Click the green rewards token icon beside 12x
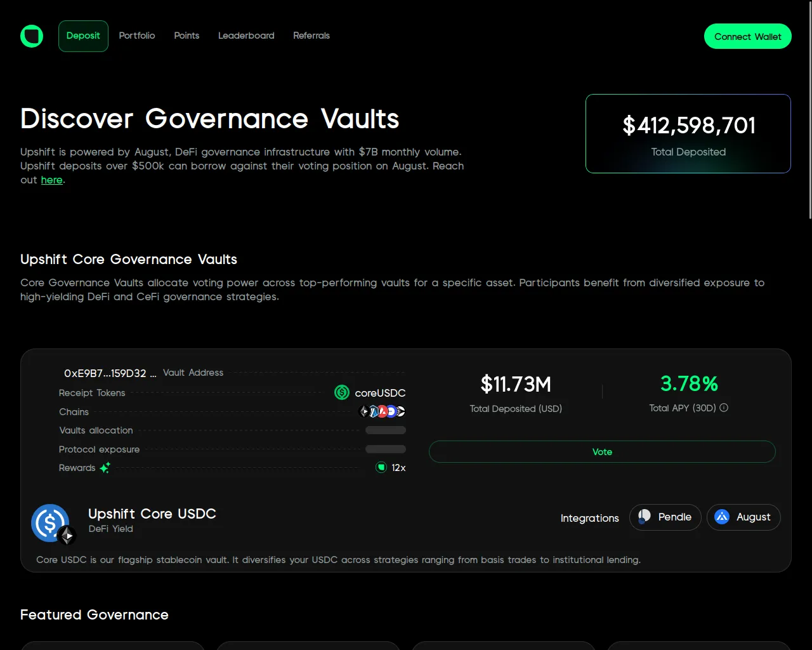The height and width of the screenshot is (650, 812). coord(381,468)
